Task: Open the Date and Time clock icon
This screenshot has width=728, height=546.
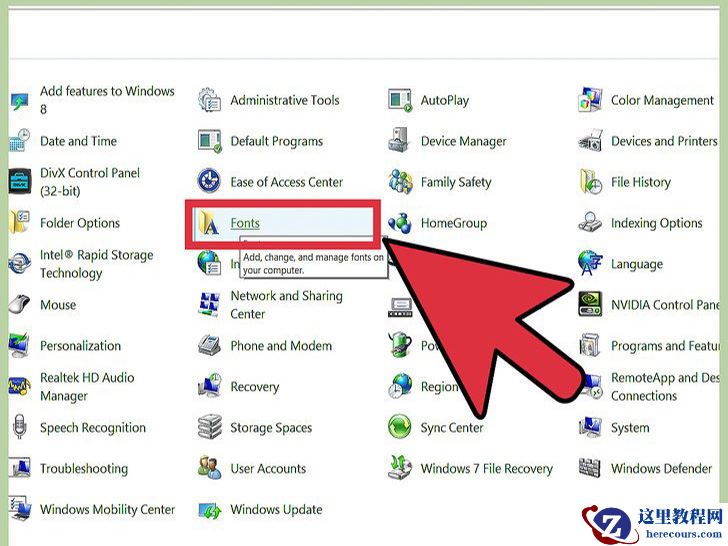Action: point(20,141)
